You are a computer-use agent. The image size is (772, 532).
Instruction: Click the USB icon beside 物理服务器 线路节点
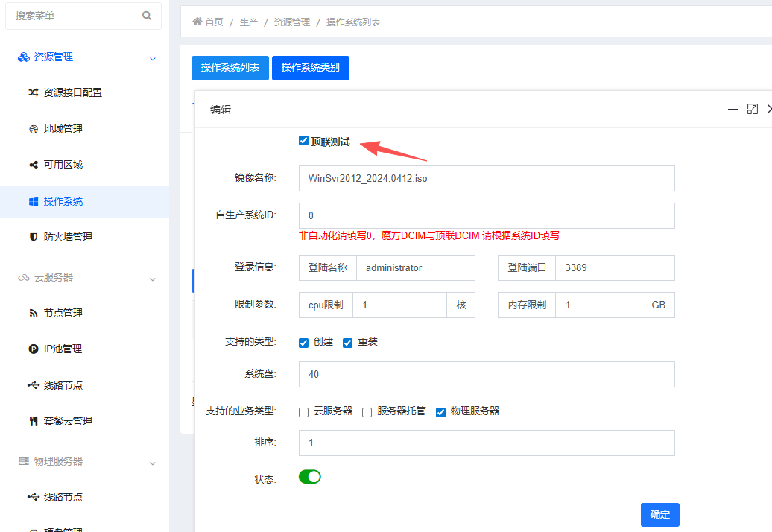pyautogui.click(x=34, y=497)
